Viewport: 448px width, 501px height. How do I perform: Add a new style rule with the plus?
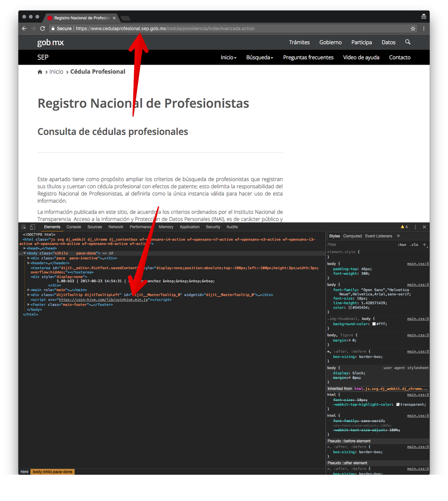(x=425, y=245)
